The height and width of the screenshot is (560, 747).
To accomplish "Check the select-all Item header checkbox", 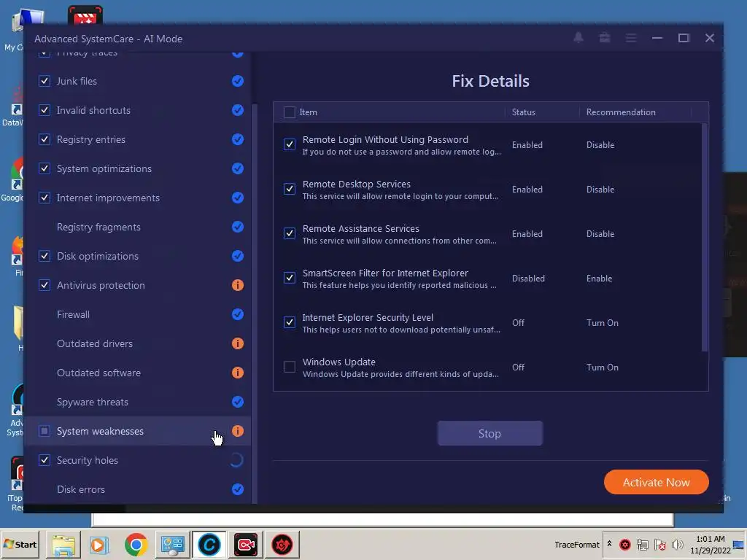I will tap(289, 112).
